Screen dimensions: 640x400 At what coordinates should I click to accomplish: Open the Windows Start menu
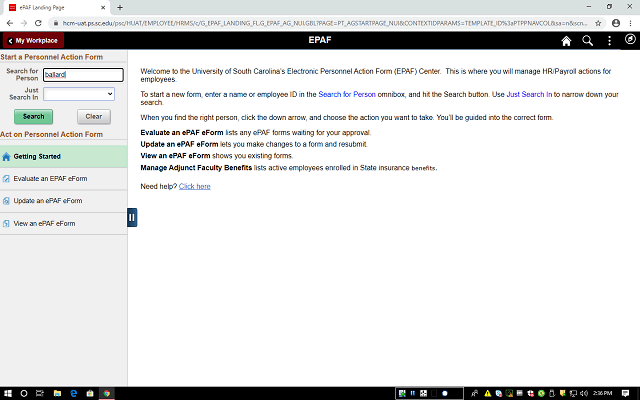[x=8, y=393]
